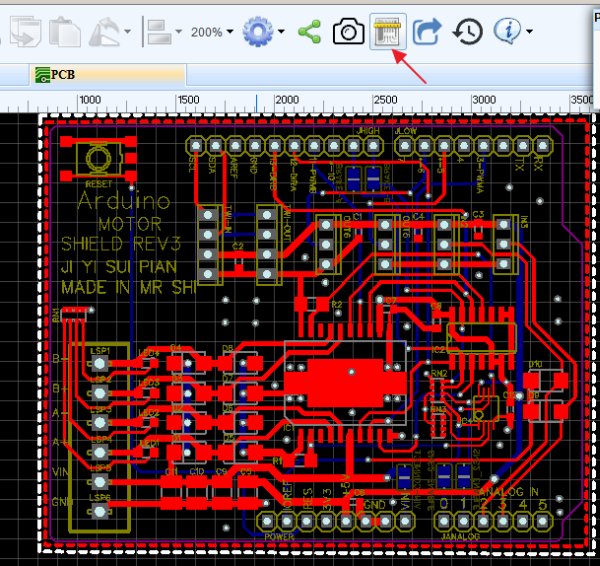Click the info speech-bubble icon

pos(507,31)
